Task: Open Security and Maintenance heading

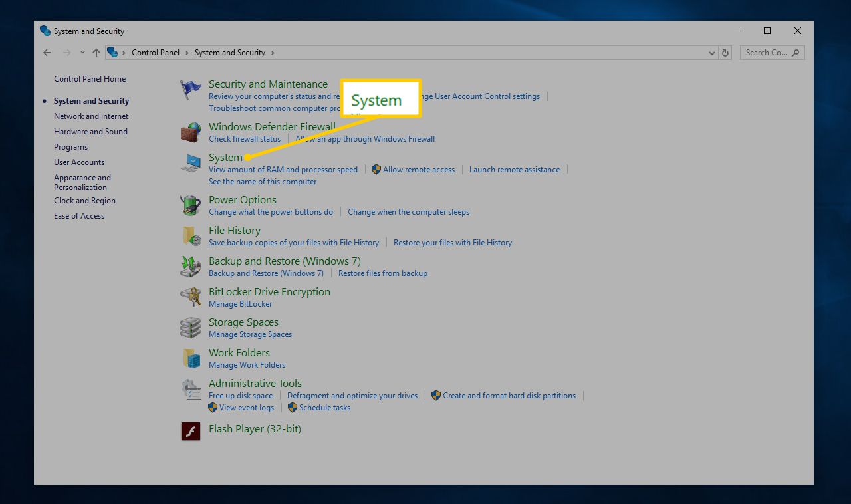Action: click(x=268, y=84)
